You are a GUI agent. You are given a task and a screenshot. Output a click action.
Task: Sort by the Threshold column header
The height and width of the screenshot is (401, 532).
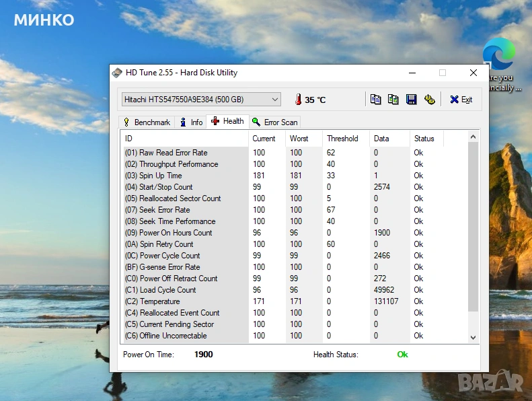343,139
